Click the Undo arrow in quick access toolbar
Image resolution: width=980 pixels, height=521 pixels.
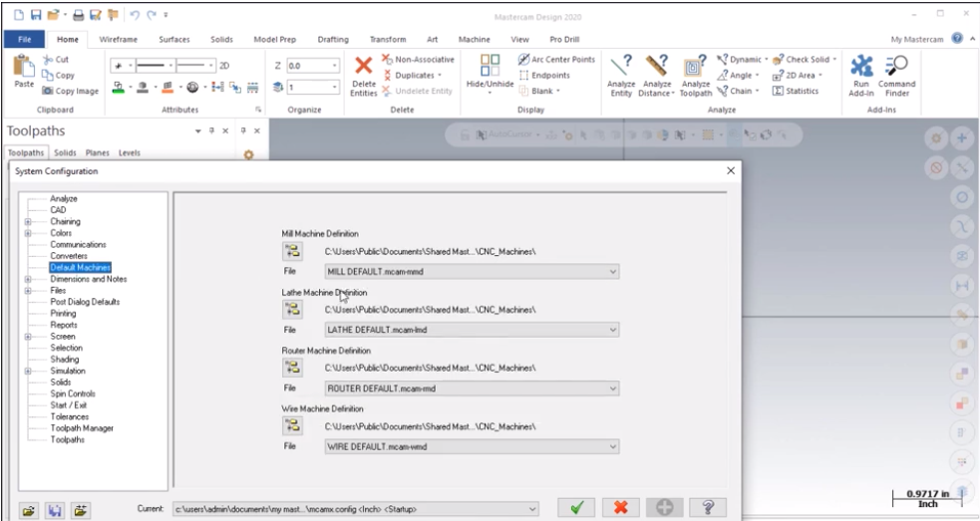click(135, 14)
